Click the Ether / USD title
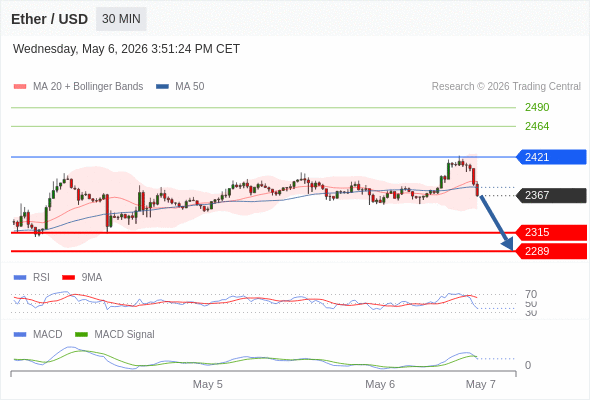Screen dimensions: 590x400 (x=49, y=19)
